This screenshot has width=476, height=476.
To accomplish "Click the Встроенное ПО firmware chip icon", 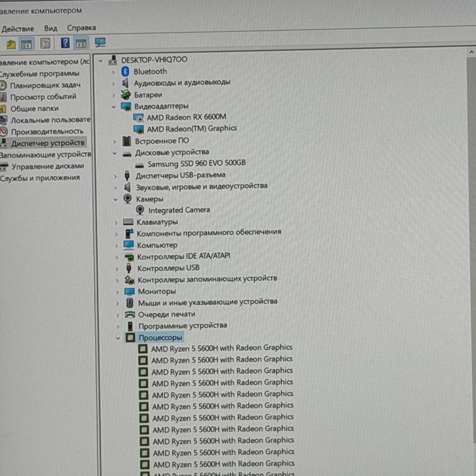I will pos(126,141).
